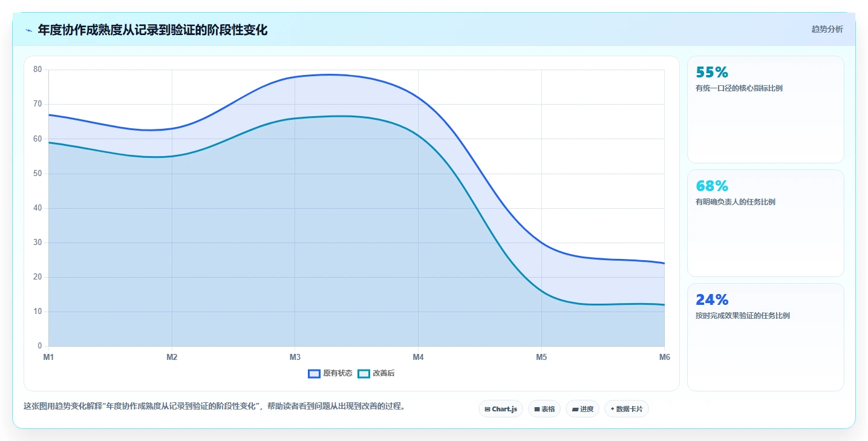Click the 数据卡片 diamond icon
Viewport: 868px width, 441px height.
click(613, 409)
